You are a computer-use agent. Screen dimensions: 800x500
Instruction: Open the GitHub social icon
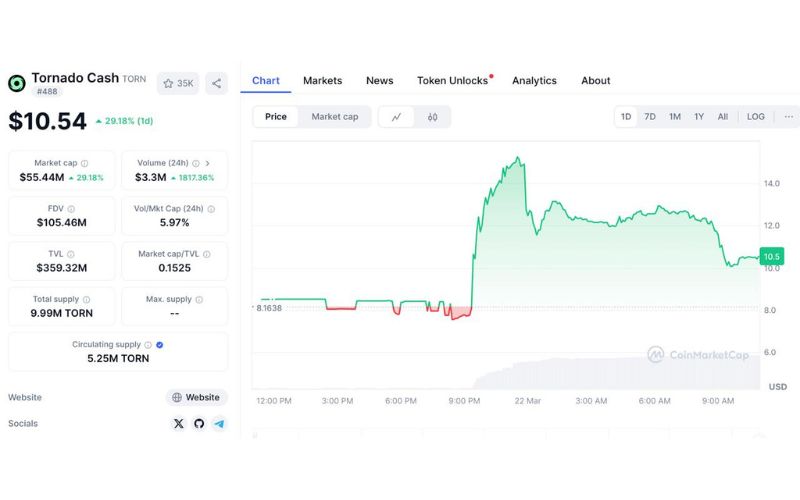coord(199,423)
